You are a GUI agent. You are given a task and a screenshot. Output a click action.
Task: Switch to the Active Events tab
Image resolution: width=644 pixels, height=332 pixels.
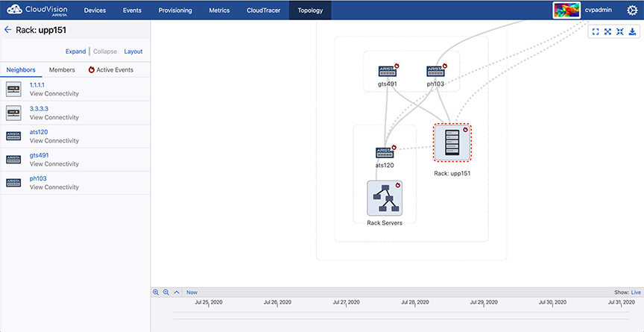click(x=111, y=70)
